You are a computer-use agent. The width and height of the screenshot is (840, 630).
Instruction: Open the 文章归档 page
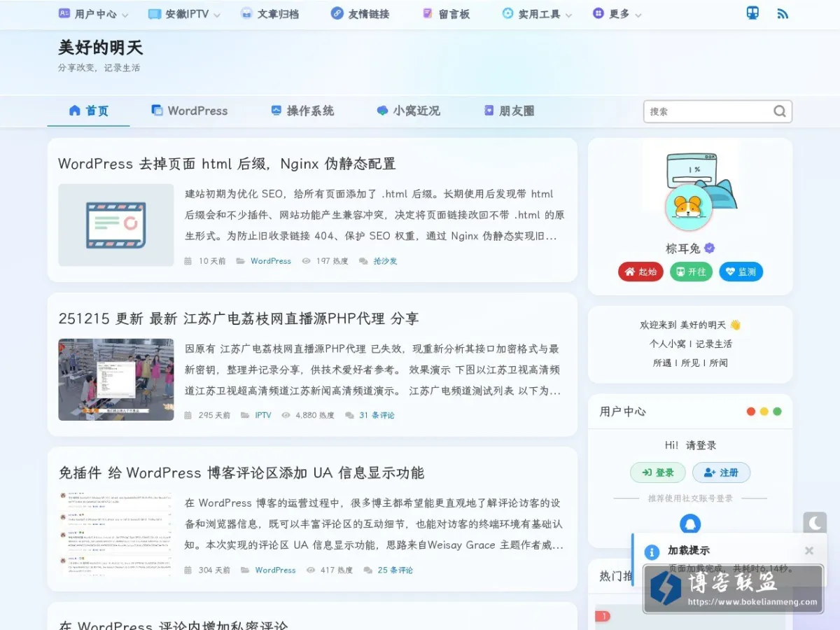point(269,14)
